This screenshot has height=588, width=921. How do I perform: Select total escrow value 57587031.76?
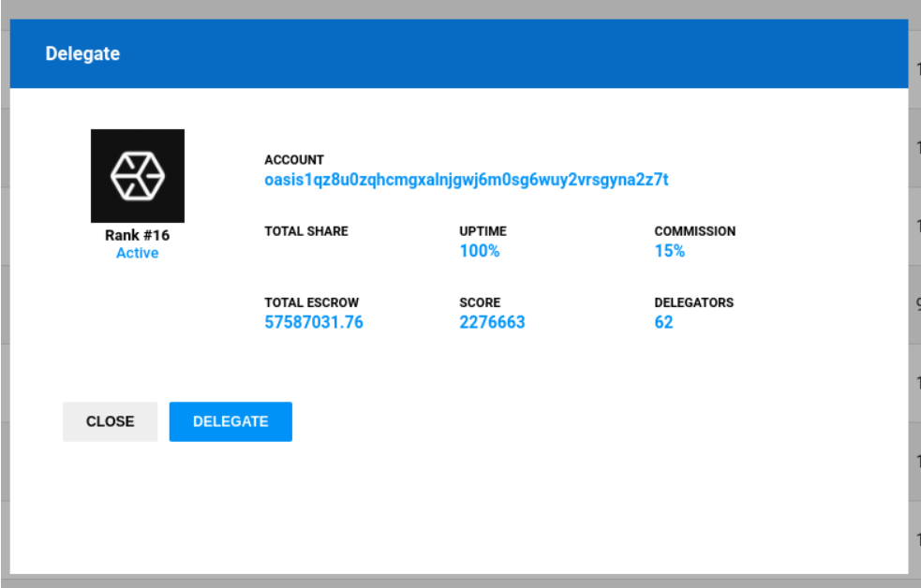314,322
